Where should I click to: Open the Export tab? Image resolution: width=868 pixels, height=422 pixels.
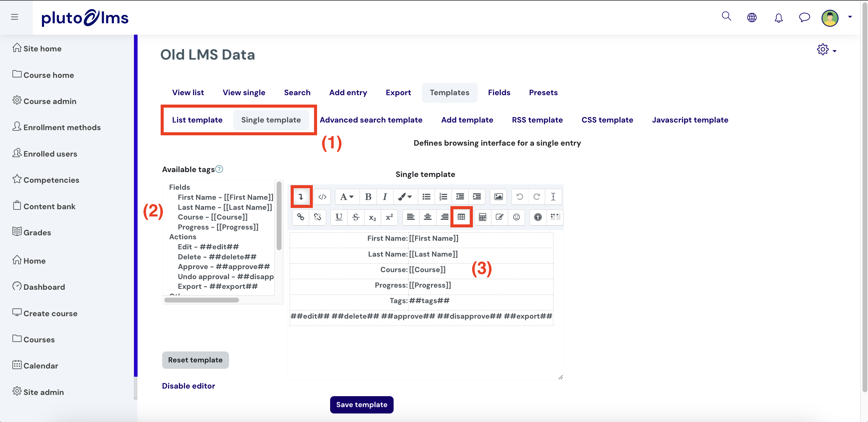(x=398, y=92)
